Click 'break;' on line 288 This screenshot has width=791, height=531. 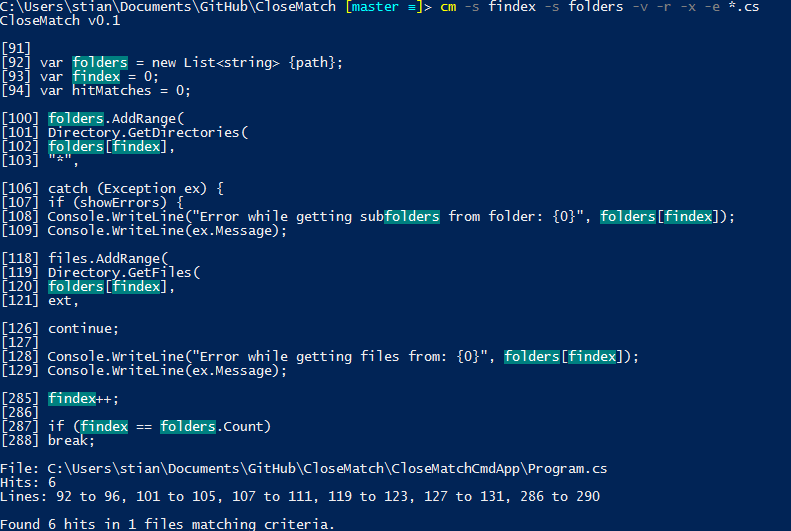tap(72, 441)
